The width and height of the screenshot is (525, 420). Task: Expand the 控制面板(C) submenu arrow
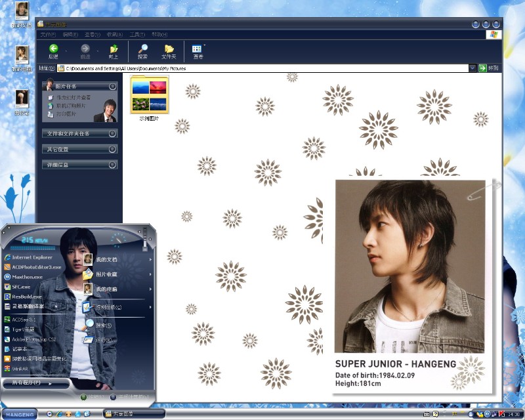[x=151, y=307]
